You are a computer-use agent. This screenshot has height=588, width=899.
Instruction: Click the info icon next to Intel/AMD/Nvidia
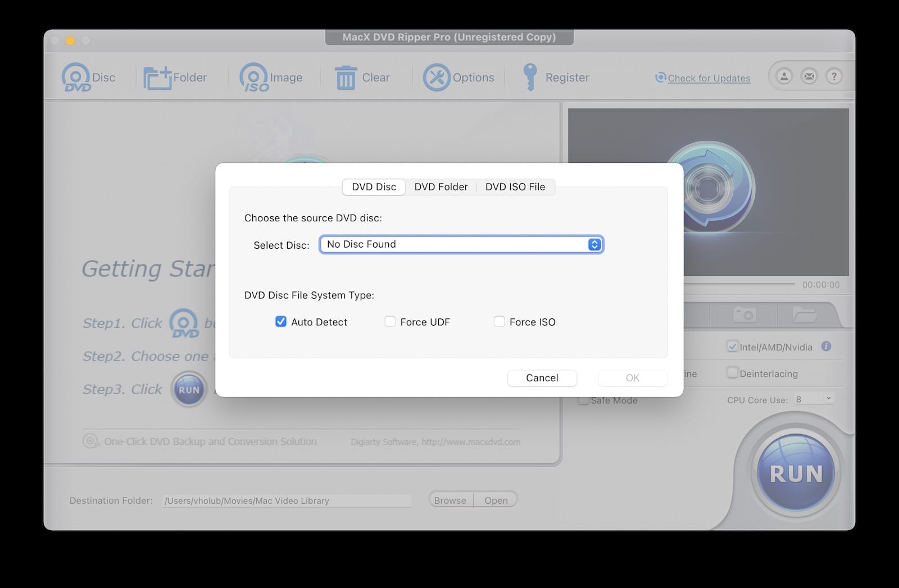tap(826, 347)
